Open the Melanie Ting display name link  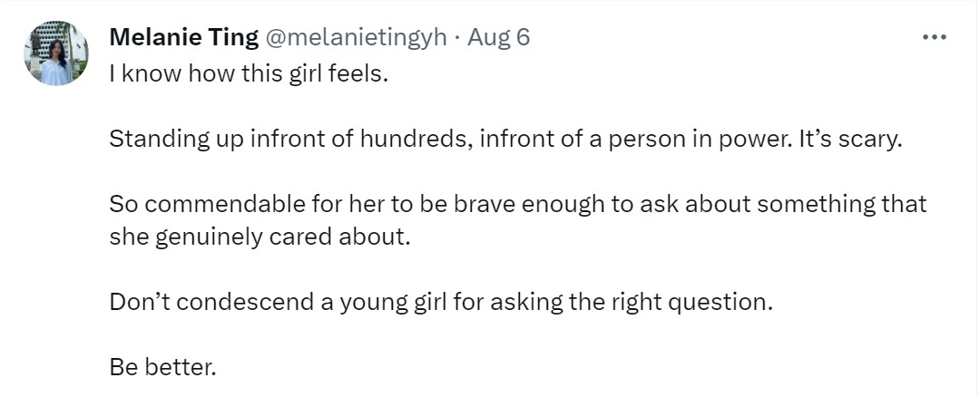(x=183, y=37)
